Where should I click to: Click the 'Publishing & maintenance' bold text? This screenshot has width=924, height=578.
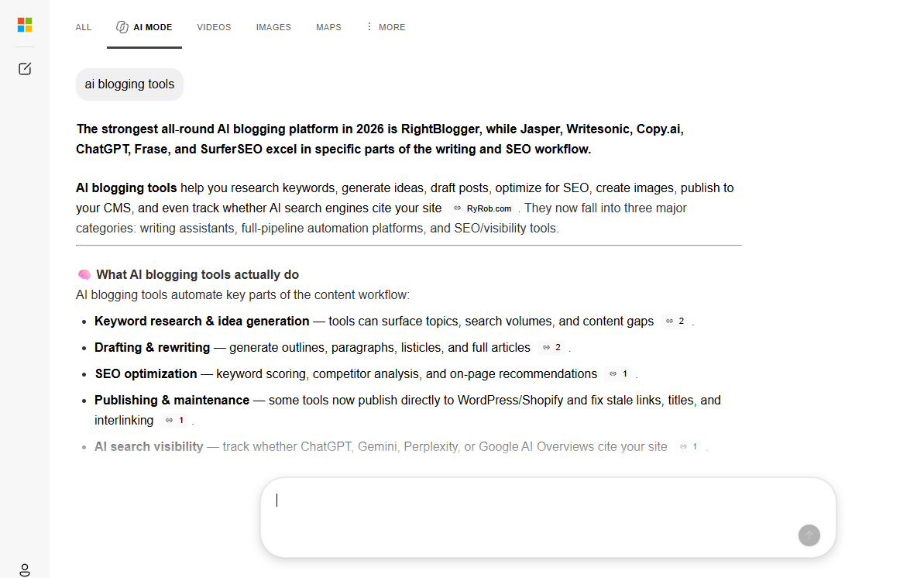(171, 400)
